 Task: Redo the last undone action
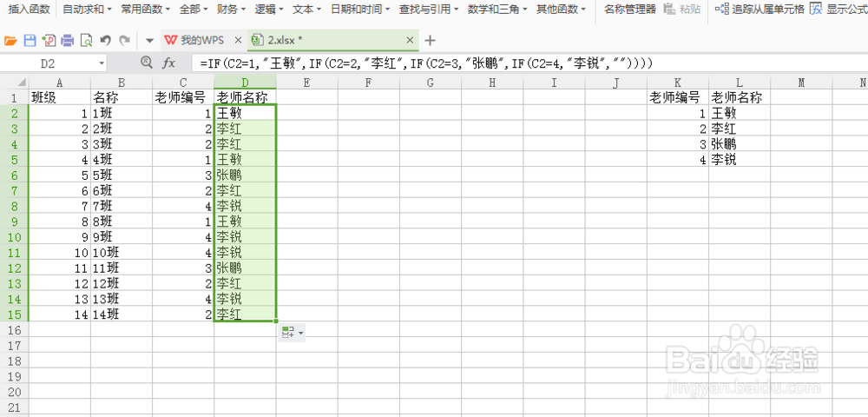[x=125, y=40]
